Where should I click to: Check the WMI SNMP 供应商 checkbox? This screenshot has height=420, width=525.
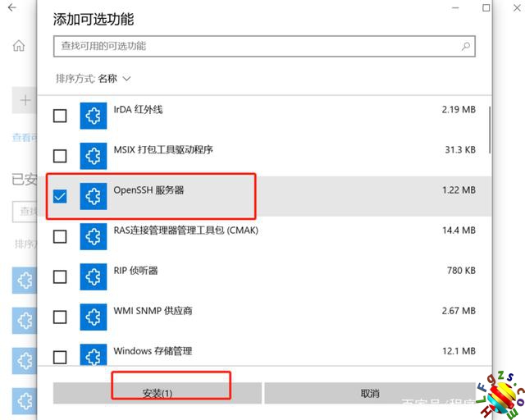[60, 317]
